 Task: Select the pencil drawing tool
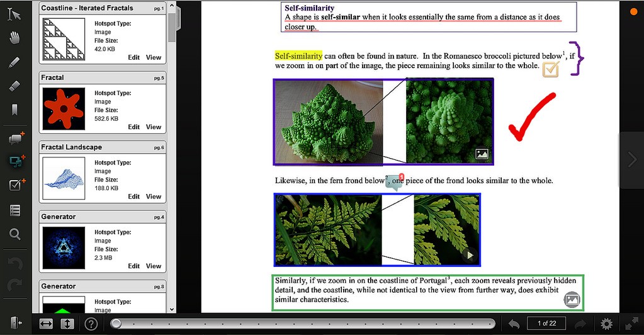click(x=15, y=62)
